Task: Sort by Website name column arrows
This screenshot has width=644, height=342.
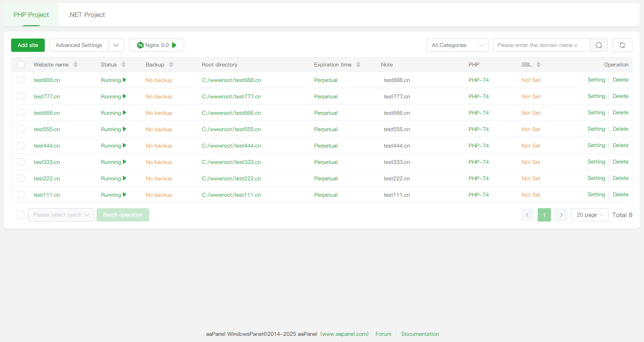Action: click(76, 65)
